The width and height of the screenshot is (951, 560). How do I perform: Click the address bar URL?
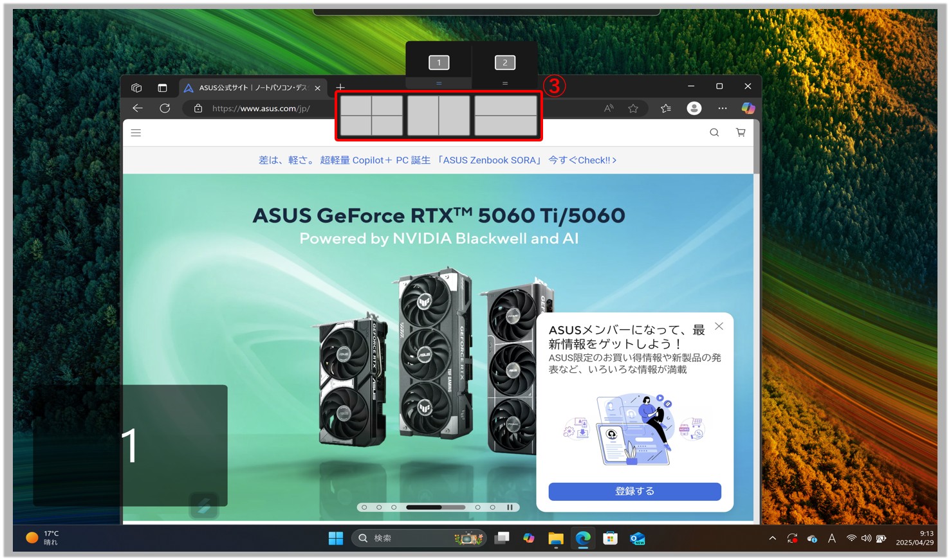click(x=261, y=108)
